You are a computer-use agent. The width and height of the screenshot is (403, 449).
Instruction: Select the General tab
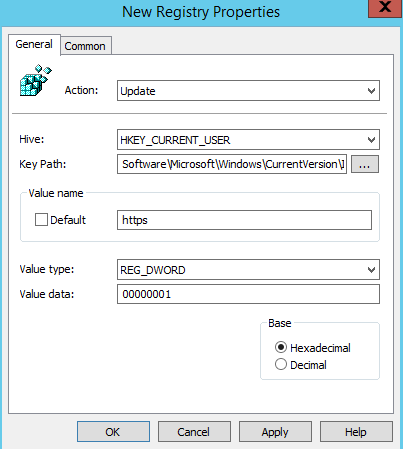pyautogui.click(x=34, y=44)
